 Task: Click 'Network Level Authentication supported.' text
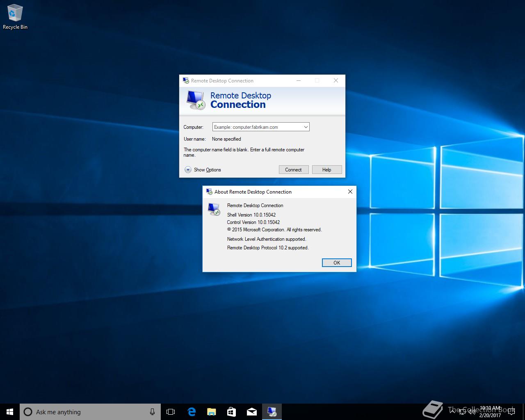click(267, 239)
